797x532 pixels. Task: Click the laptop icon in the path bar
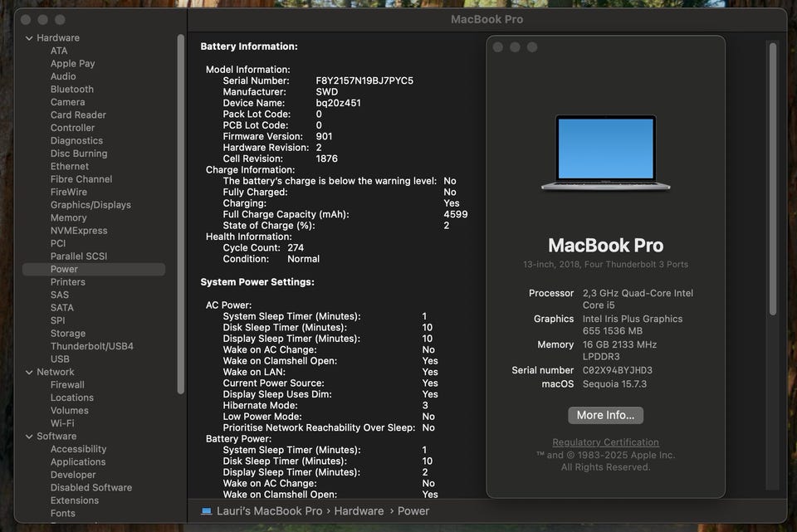pos(207,511)
